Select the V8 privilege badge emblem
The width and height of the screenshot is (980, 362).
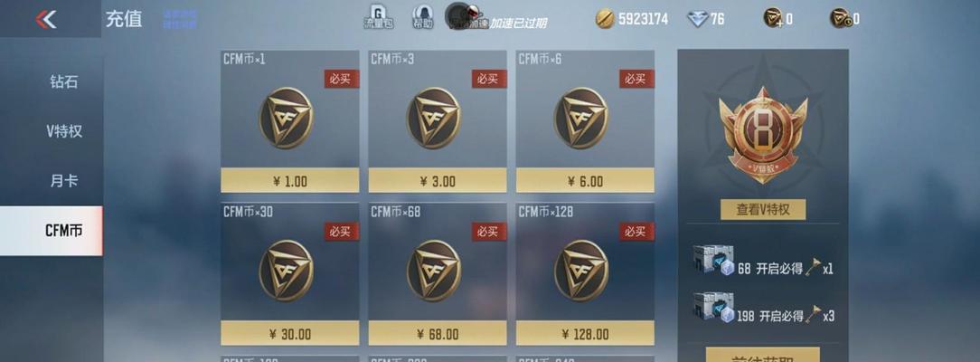[x=762, y=135]
